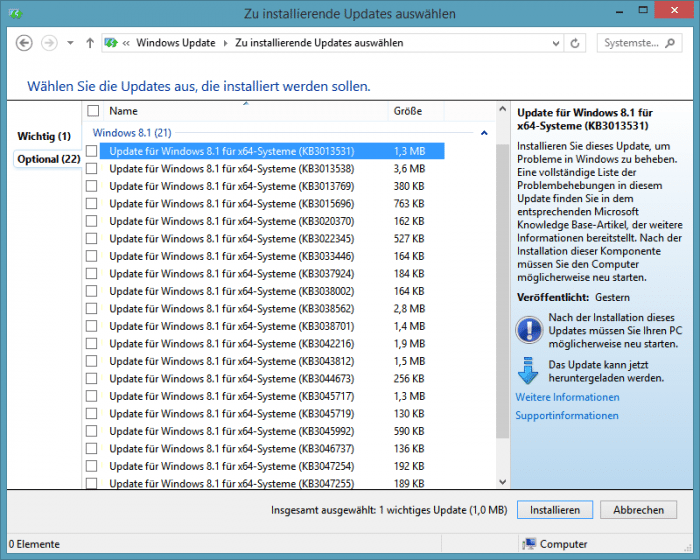Check the box for update KB3038002
The width and height of the screenshot is (700, 560).
tap(92, 291)
